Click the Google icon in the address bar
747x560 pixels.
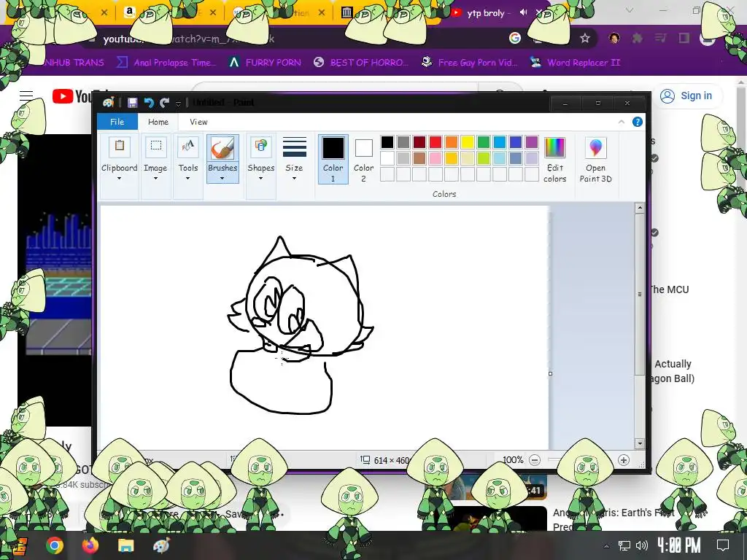(x=514, y=38)
